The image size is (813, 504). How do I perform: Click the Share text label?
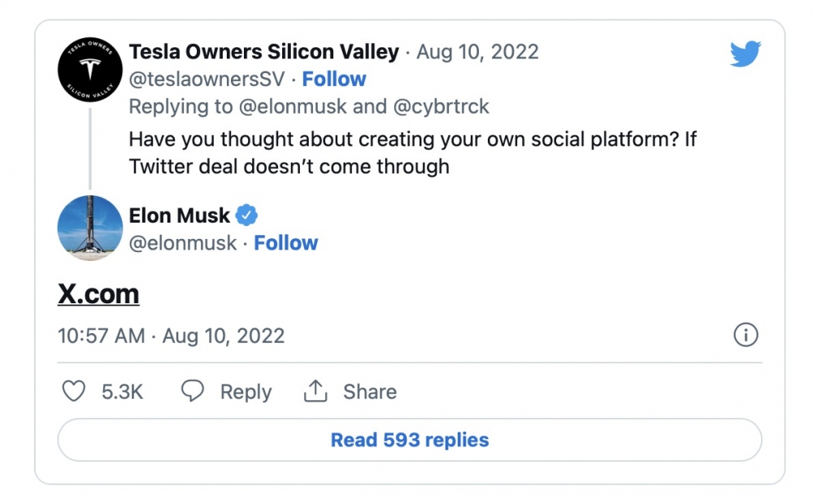click(x=370, y=392)
